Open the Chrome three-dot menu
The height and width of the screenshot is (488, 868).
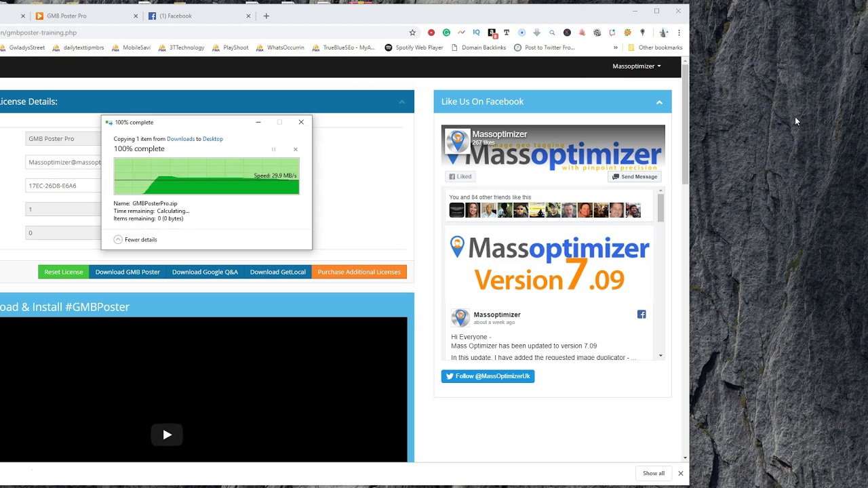pos(679,33)
